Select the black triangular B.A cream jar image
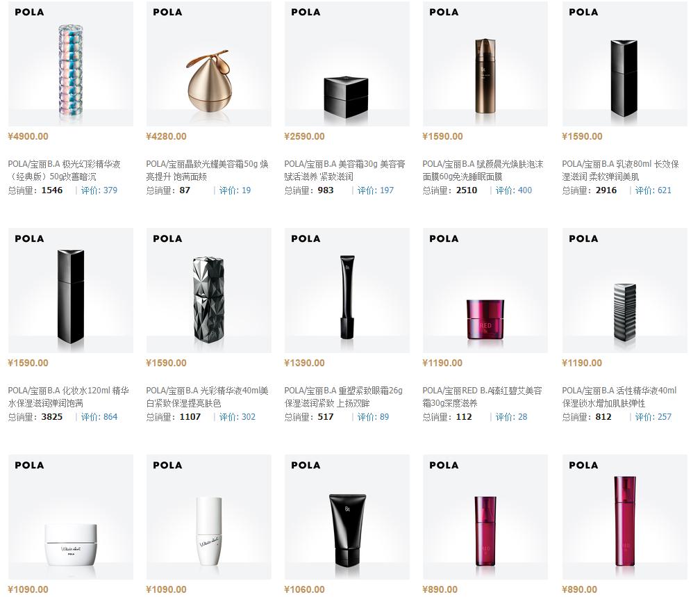This screenshot has height=597, width=700. [347, 64]
